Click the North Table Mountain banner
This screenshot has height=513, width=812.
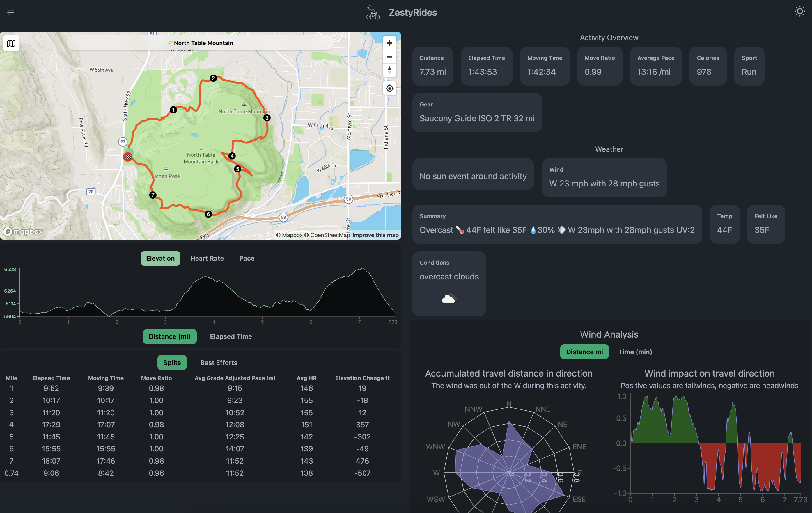click(x=200, y=43)
